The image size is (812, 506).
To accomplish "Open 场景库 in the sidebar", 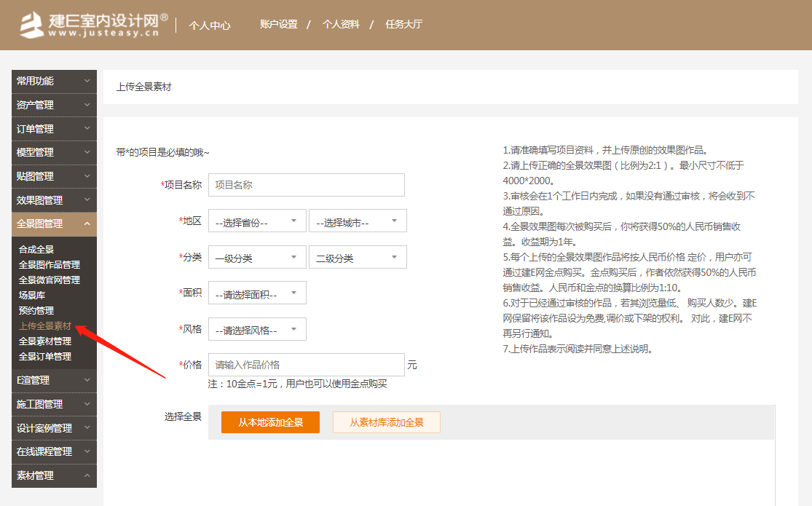I will tap(31, 295).
